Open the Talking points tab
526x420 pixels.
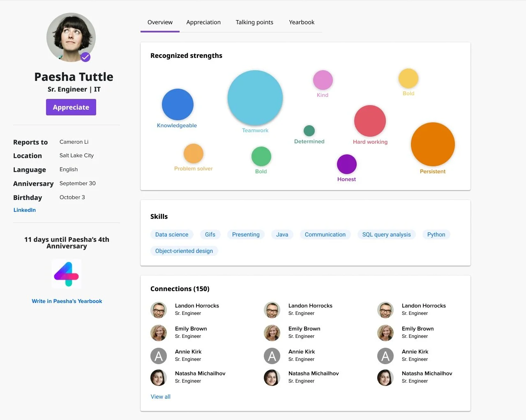254,22
